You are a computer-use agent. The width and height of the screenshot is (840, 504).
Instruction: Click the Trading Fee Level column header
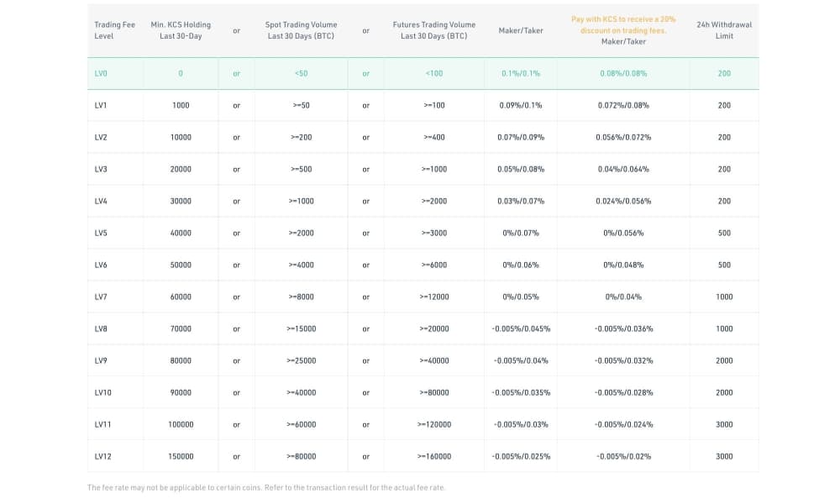114,30
